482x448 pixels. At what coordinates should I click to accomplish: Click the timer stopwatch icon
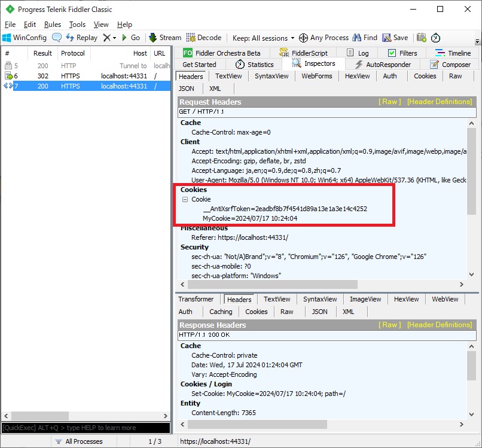pyautogui.click(x=435, y=38)
